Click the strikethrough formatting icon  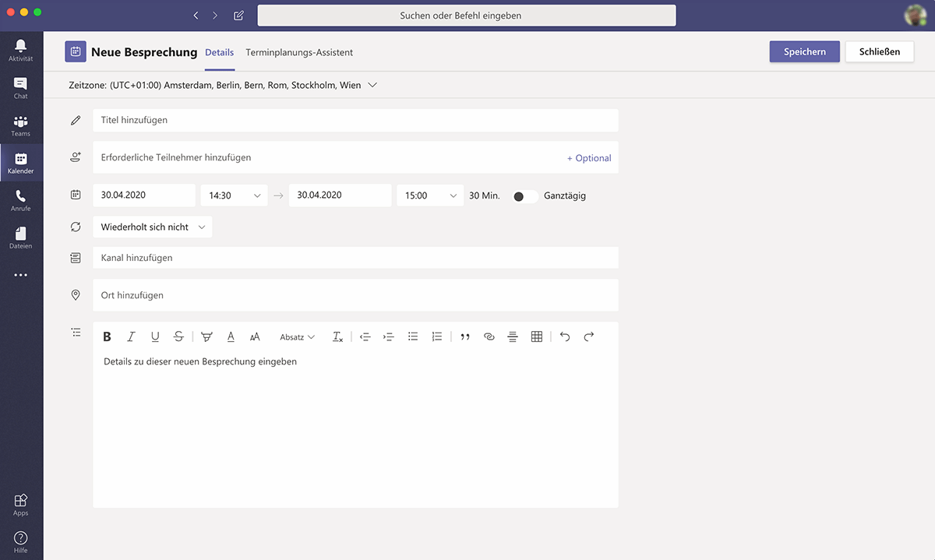pos(178,336)
